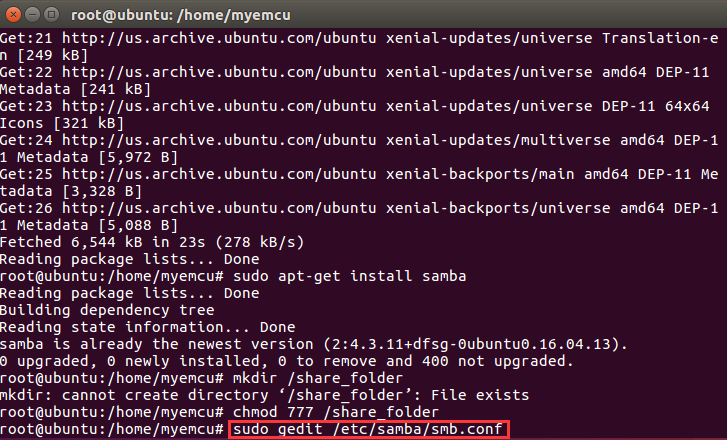727x440 pixels.
Task: Click the archive URL on the Get:21 line
Action: coord(219,38)
